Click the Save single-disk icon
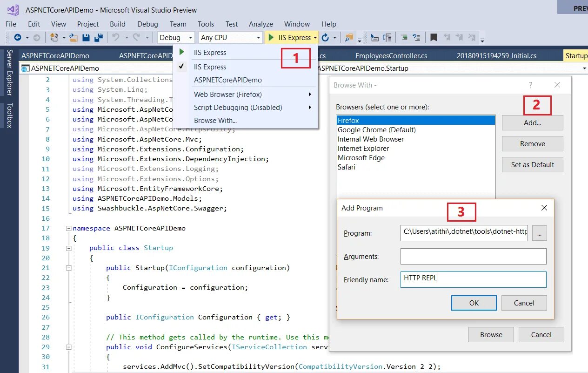Screen dimensions: 588x373 point(86,38)
